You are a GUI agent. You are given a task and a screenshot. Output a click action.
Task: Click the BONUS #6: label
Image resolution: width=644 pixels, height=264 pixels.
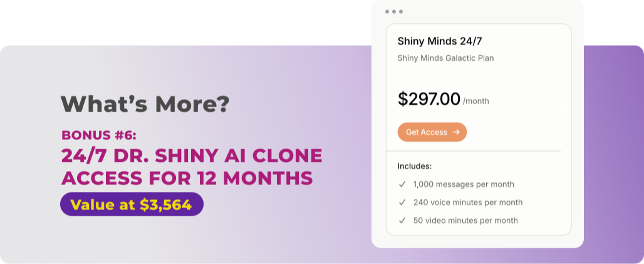tap(97, 135)
